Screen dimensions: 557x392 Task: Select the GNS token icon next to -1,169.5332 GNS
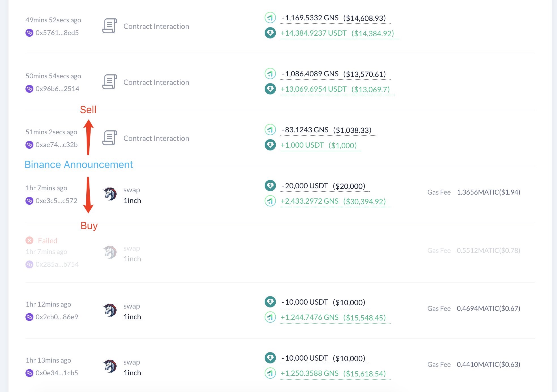coord(270,17)
